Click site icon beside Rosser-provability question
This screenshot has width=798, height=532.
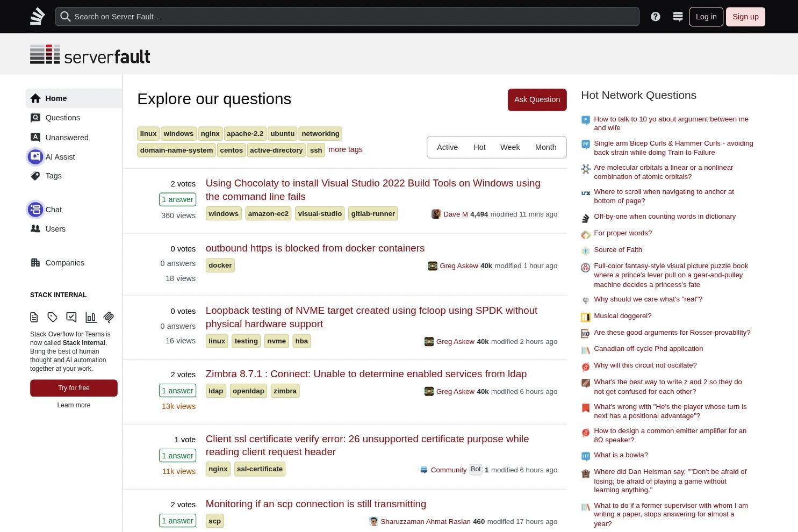(586, 334)
